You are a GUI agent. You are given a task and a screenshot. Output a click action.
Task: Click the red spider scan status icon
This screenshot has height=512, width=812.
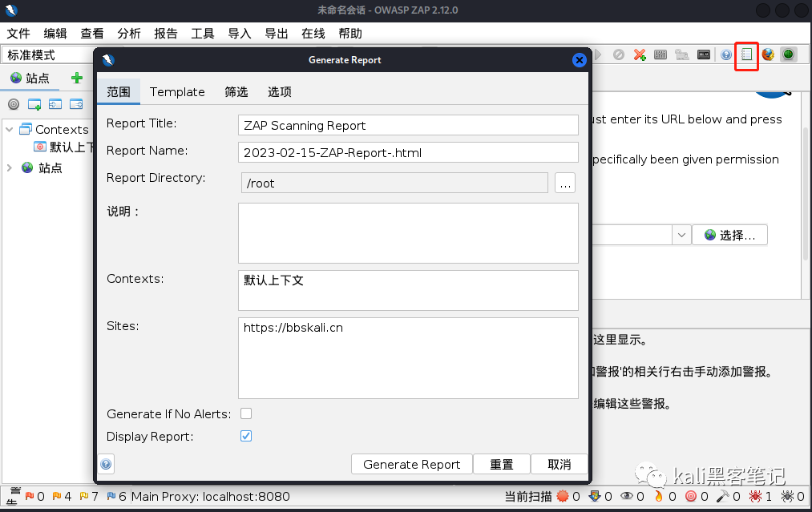click(755, 496)
